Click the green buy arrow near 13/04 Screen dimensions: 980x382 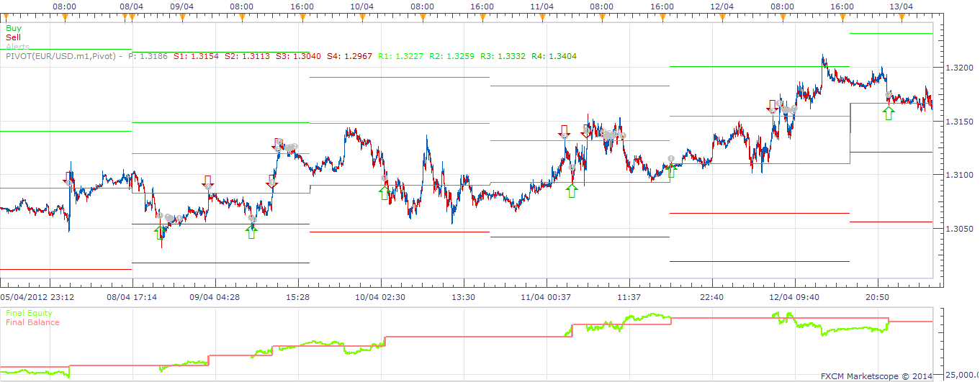[x=889, y=114]
